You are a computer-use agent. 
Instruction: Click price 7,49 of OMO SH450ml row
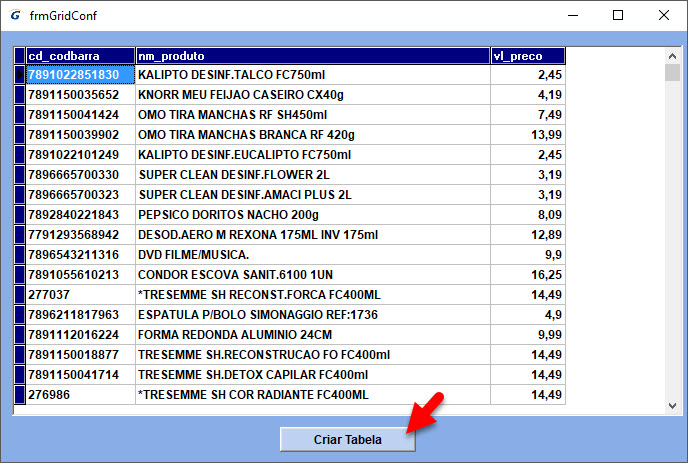[528, 115]
